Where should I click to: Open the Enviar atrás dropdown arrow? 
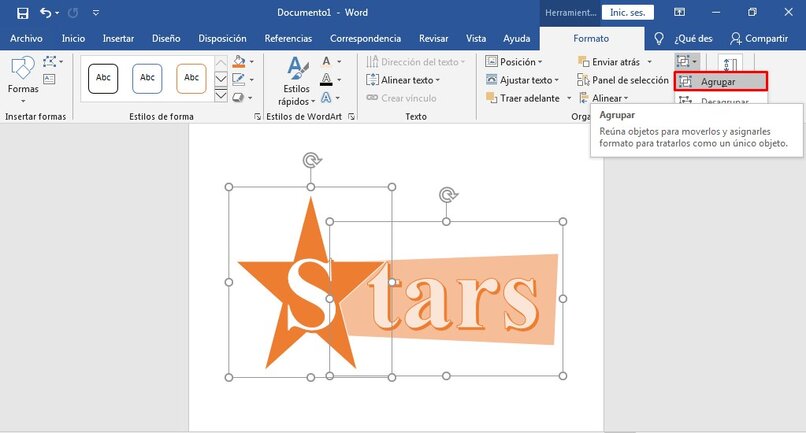(649, 62)
